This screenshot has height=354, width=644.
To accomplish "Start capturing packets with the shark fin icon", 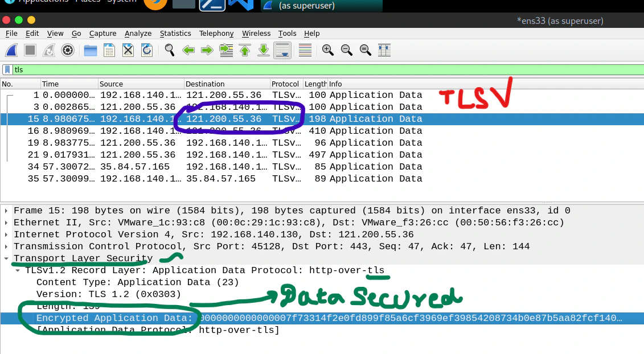I will pyautogui.click(x=11, y=50).
